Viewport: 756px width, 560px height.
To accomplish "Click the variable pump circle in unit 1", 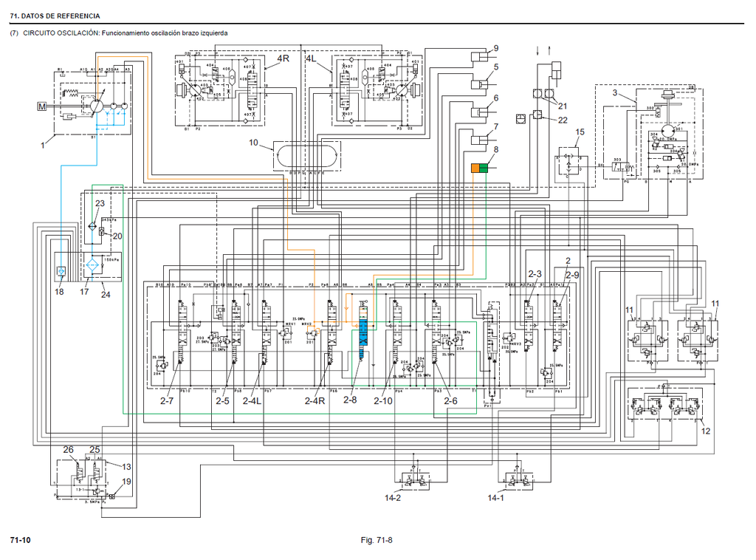I will pyautogui.click(x=97, y=106).
